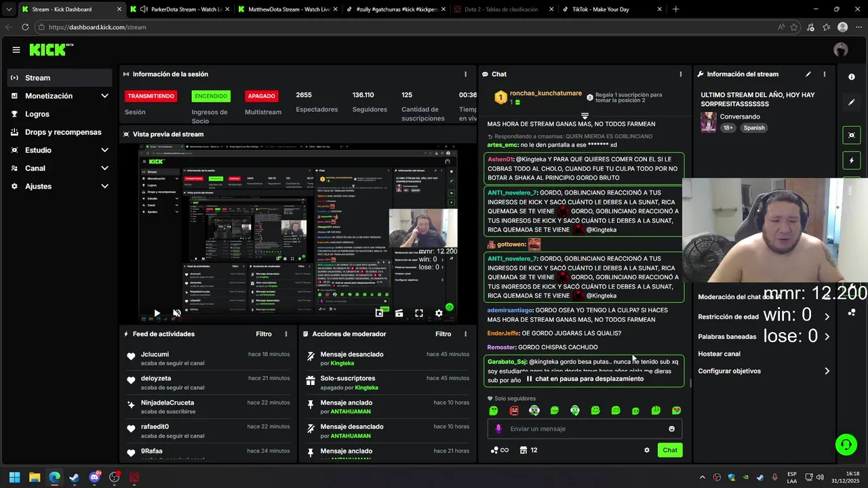
Task: Open the Windows Start menu
Action: [x=14, y=478]
